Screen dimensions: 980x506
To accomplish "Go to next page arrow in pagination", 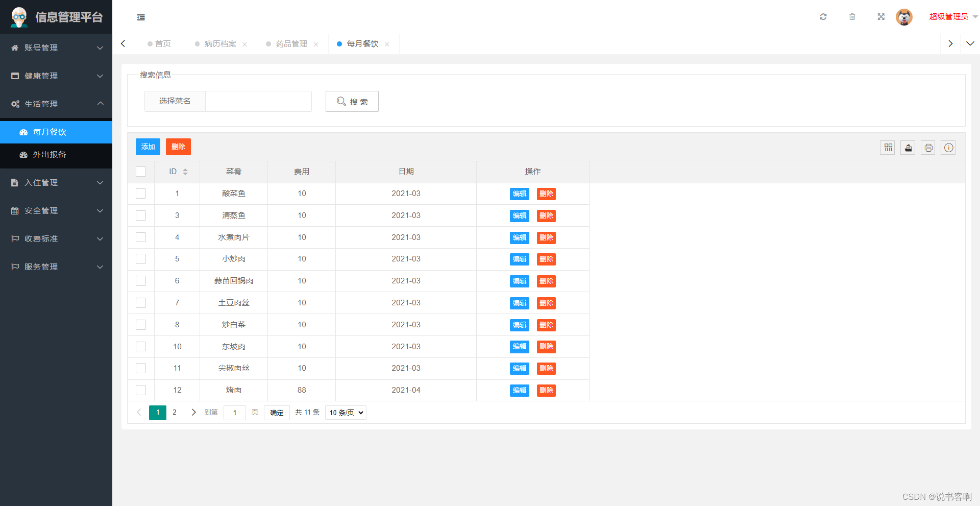I will [193, 412].
